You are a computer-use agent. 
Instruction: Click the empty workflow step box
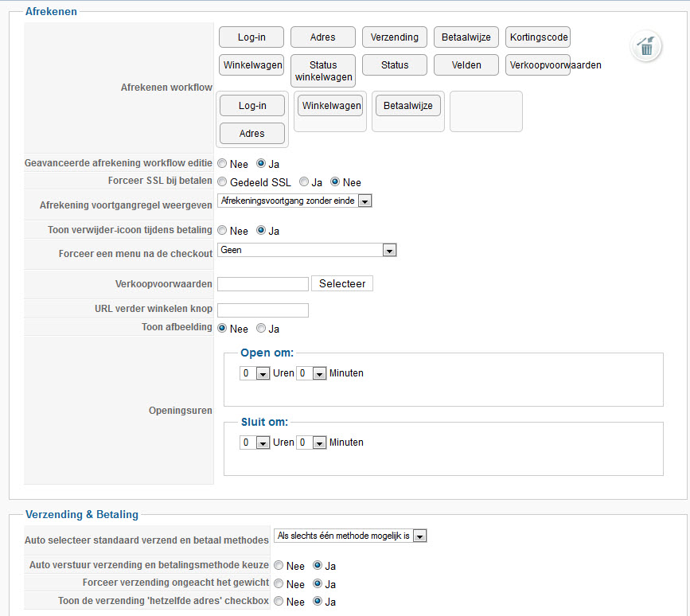point(485,111)
